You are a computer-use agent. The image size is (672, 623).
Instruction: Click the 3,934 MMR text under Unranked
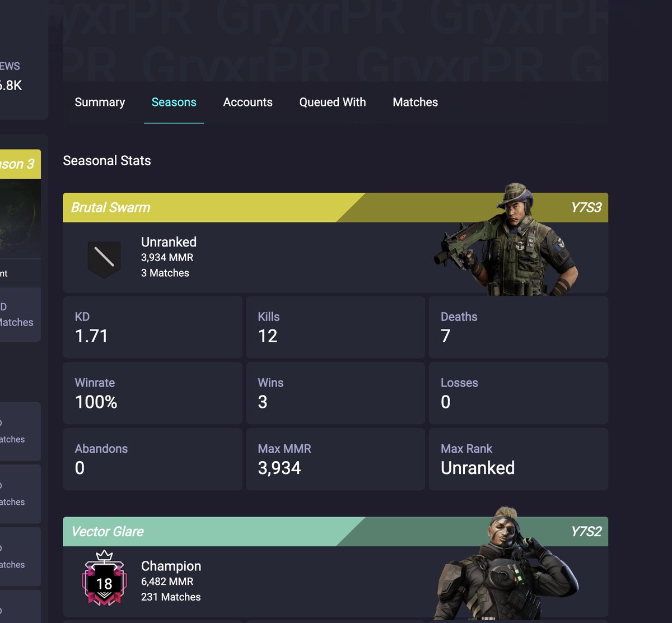tap(167, 258)
